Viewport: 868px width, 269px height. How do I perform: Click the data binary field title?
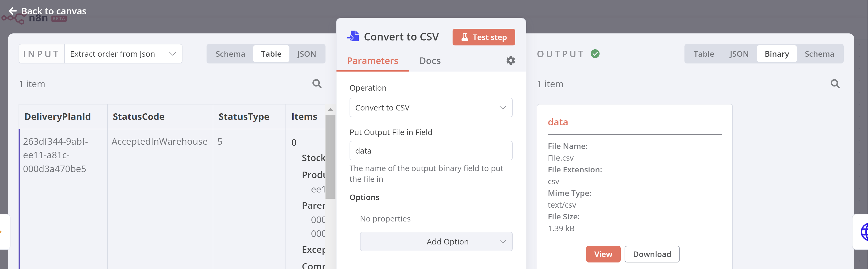[558, 122]
